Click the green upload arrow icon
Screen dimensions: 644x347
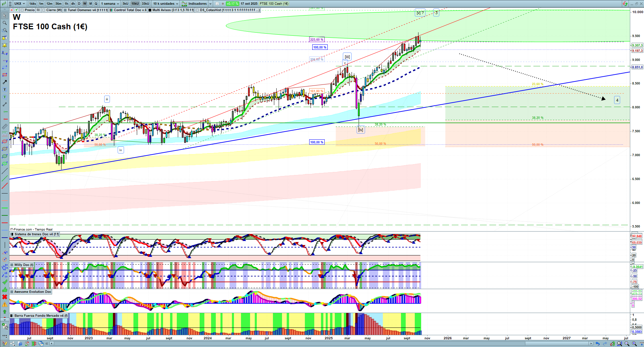pos(16,10)
